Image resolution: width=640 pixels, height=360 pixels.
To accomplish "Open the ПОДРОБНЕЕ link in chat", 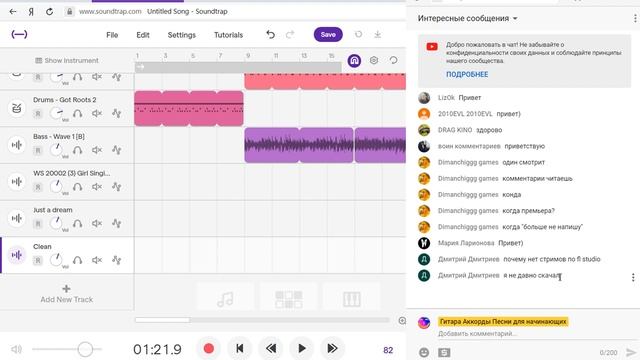I will 467,74.
